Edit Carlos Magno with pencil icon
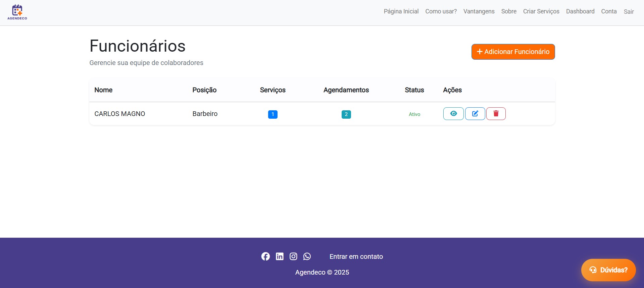Image resolution: width=644 pixels, height=288 pixels. pyautogui.click(x=475, y=114)
